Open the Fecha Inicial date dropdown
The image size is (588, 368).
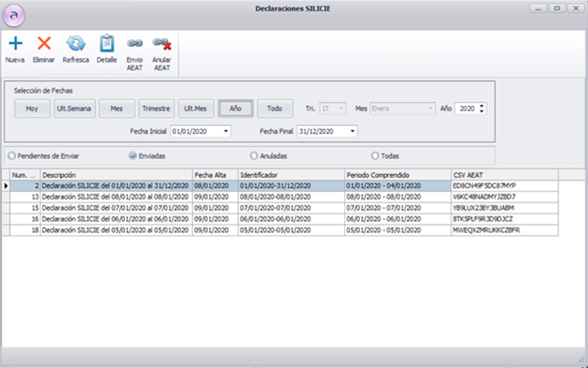coord(226,131)
